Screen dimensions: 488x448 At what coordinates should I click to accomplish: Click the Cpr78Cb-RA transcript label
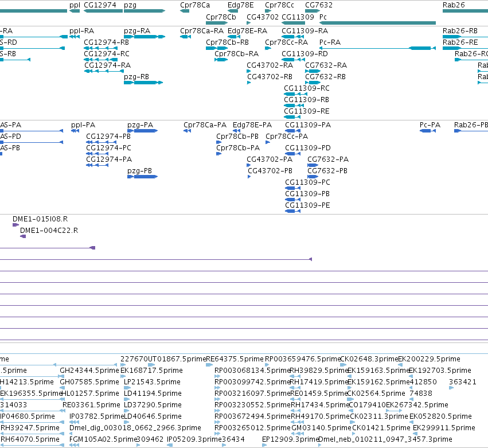coord(236,54)
